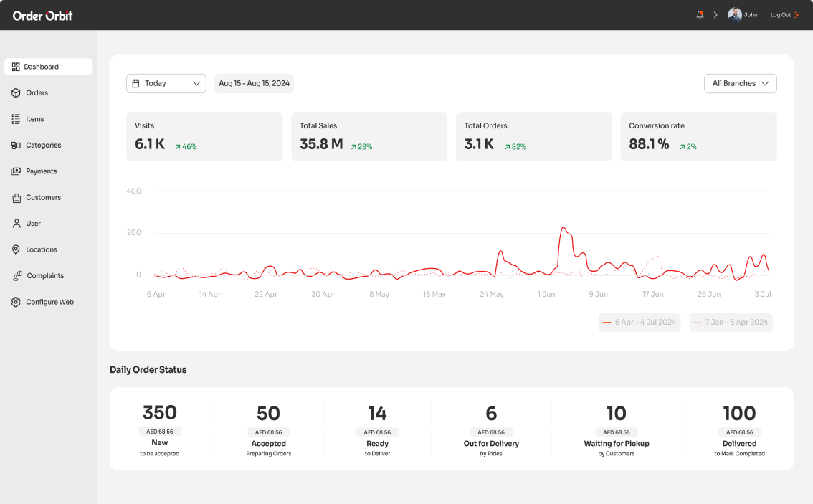Screen dimensions: 813x504
Task: Select the Orders sidebar icon
Action: click(16, 92)
